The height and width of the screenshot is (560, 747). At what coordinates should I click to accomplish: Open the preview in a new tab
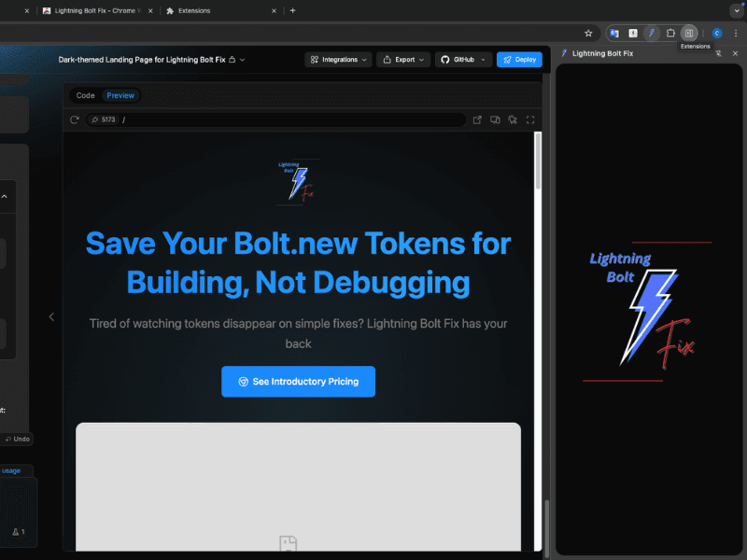coord(477,119)
